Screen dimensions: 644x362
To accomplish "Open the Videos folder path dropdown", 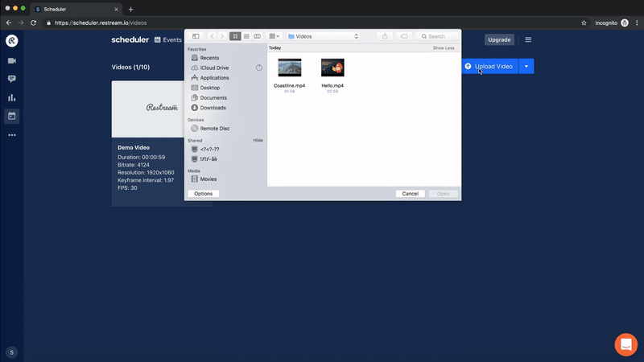I will [x=324, y=36].
